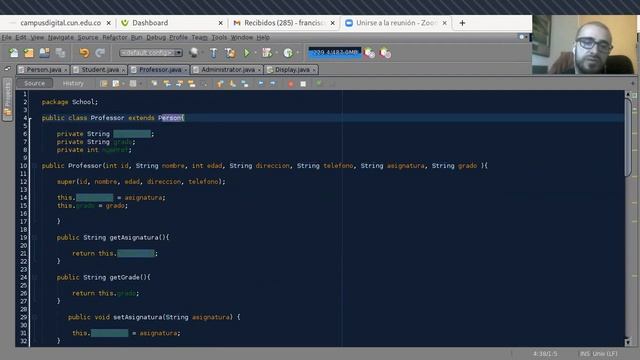Viewport: 640px width, 360px height.
Task: Click the Find Selection icon in editor toolbar
Action: (x=154, y=83)
